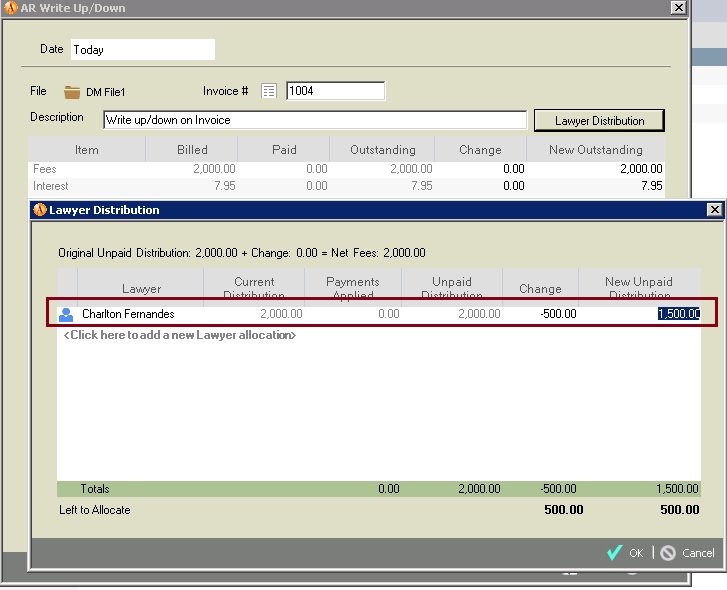Image resolution: width=727 pixels, height=590 pixels.
Task: Click the Paid column header
Action: click(284, 149)
